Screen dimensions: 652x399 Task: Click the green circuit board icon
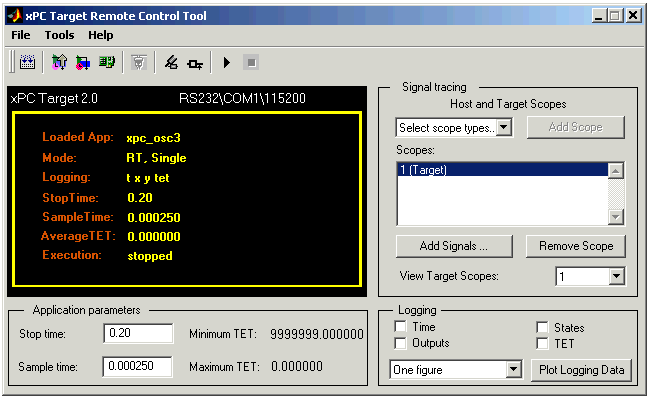point(107,63)
